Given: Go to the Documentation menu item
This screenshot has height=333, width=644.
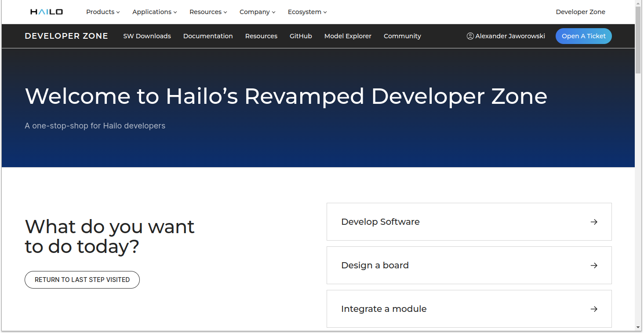Looking at the screenshot, I should [208, 36].
